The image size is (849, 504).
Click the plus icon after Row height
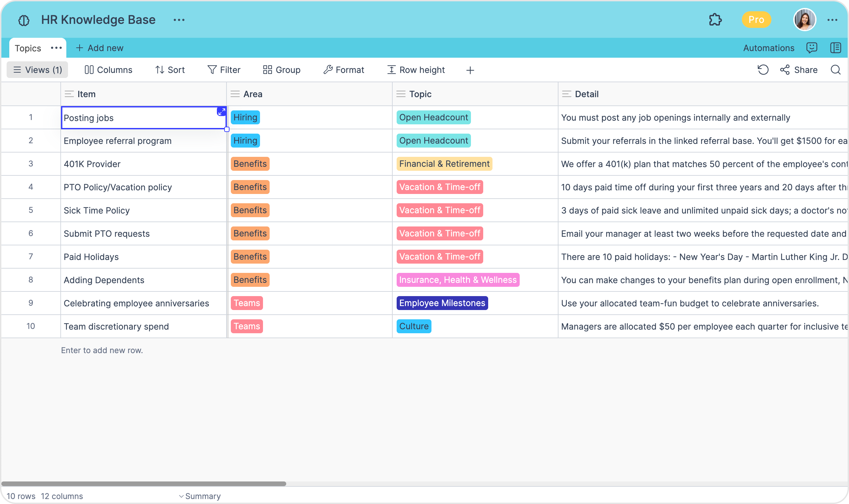470,70
